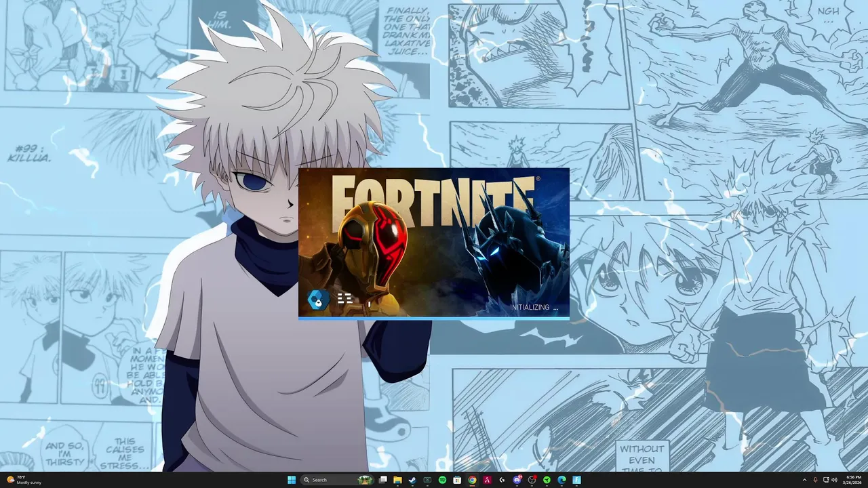
Task: Open the Windows Start menu
Action: 292,480
